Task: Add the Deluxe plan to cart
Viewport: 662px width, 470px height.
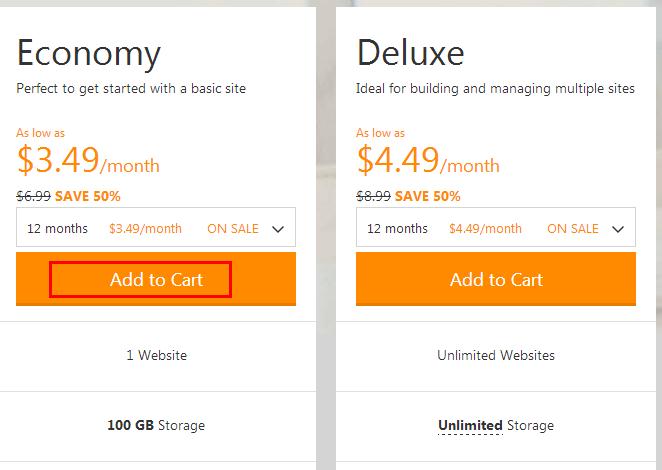Action: (x=496, y=280)
